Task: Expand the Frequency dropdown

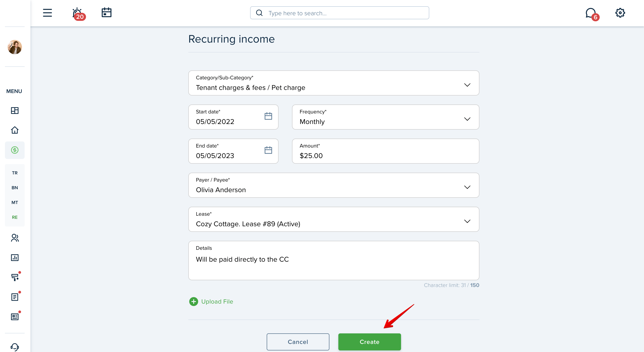Action: (x=385, y=117)
